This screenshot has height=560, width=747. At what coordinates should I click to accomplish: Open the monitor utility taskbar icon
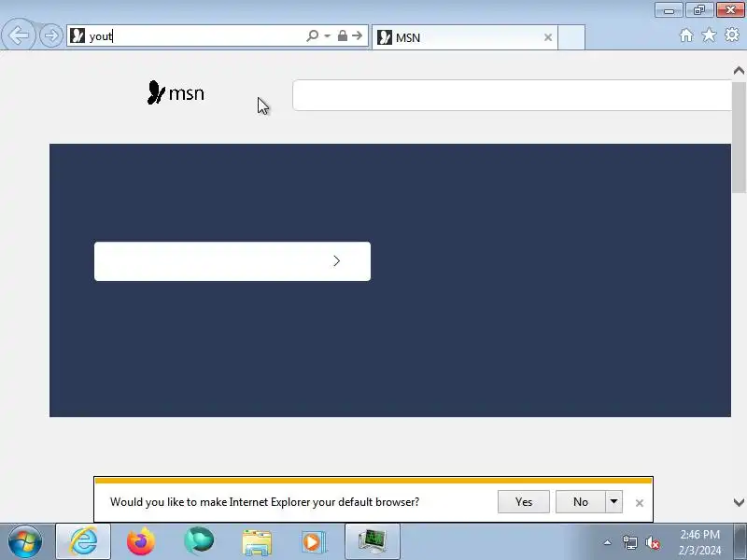[372, 541]
